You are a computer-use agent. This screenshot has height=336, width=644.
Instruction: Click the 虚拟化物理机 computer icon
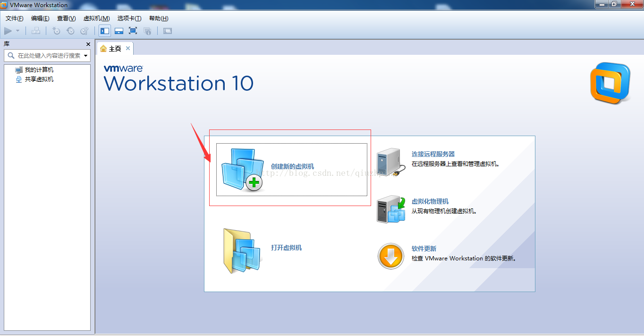(391, 209)
